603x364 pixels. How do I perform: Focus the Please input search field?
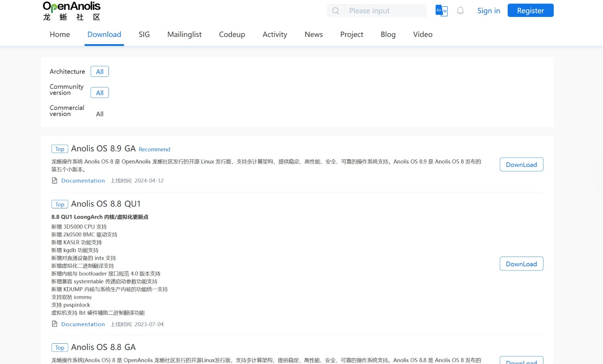pyautogui.click(x=385, y=11)
